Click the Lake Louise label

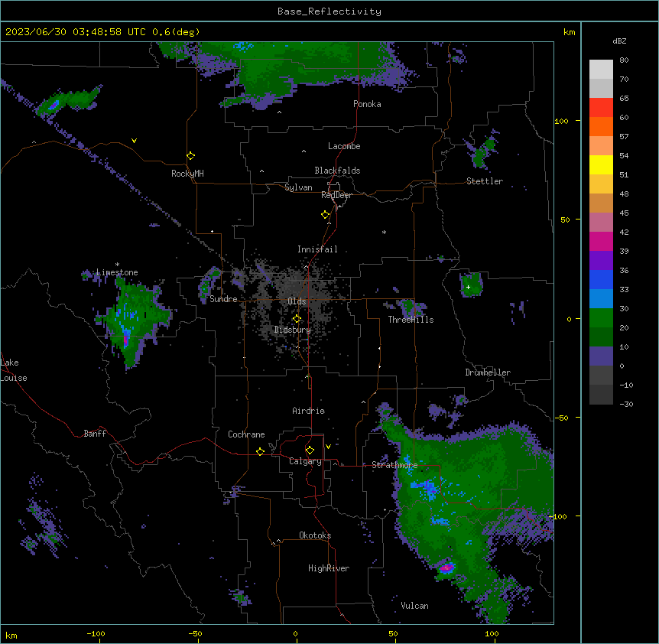click(x=14, y=370)
